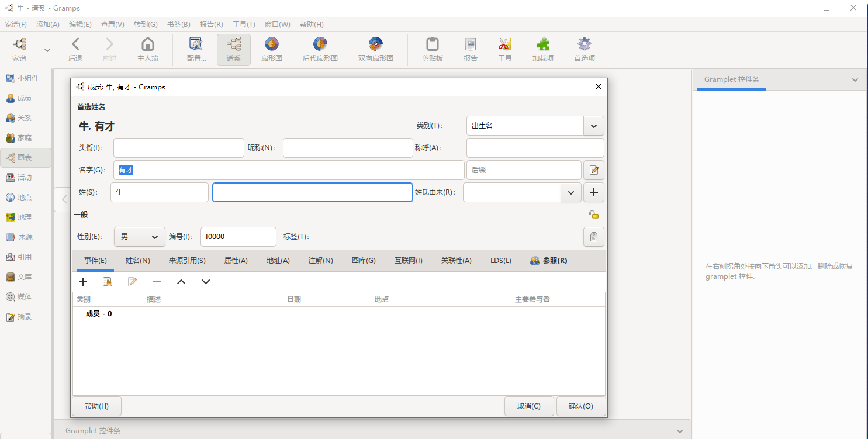This screenshot has height=439, width=868.
Task: Click the 取消 cancel button
Action: click(x=528, y=406)
